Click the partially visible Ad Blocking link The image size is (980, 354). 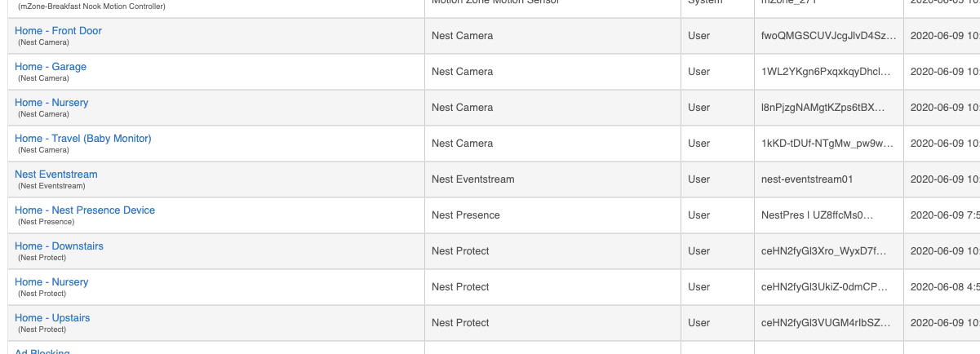coord(42,352)
